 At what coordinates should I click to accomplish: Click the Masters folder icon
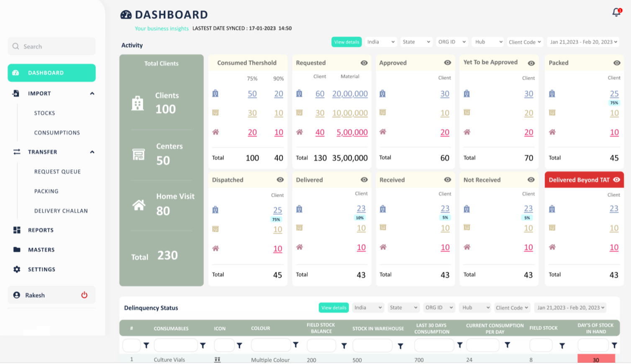coord(17,249)
